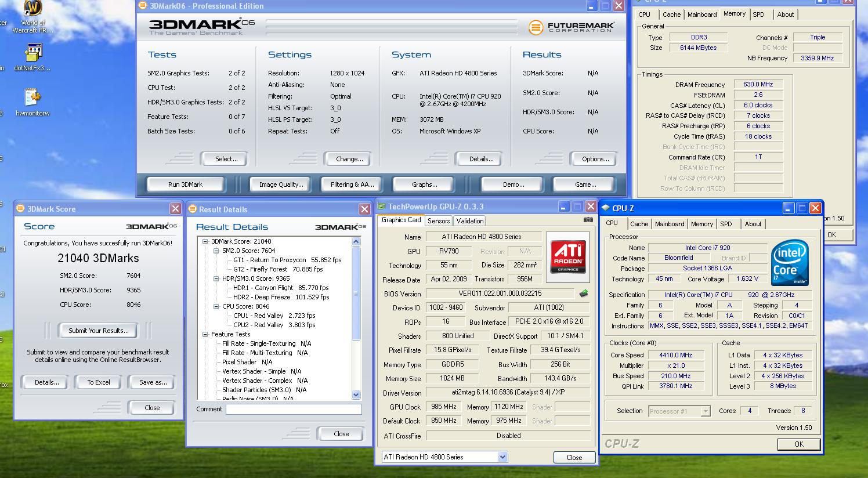Click Result Details scrollbar down arrow
Screen dimensions: 868x478
pos(356,394)
